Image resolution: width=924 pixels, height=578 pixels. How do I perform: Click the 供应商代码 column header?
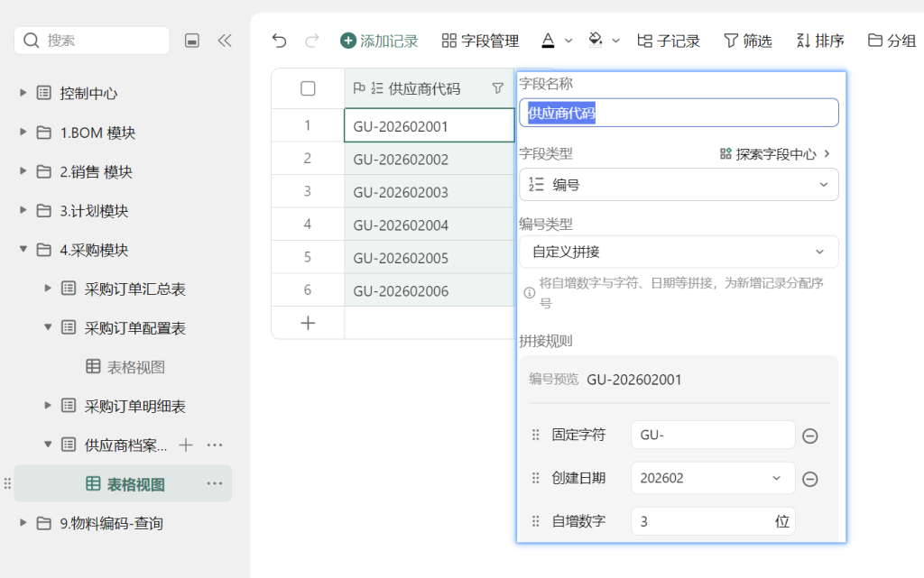(x=429, y=88)
